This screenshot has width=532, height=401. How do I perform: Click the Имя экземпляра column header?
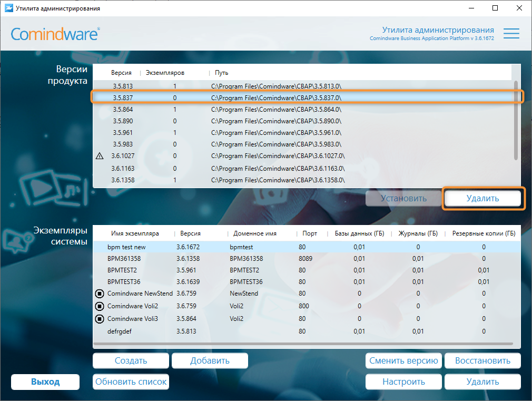pyautogui.click(x=135, y=233)
